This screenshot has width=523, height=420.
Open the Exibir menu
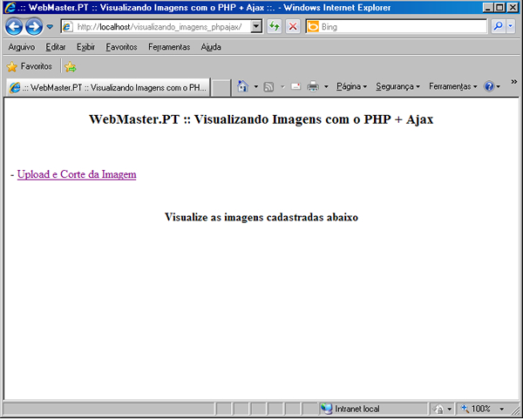click(86, 47)
